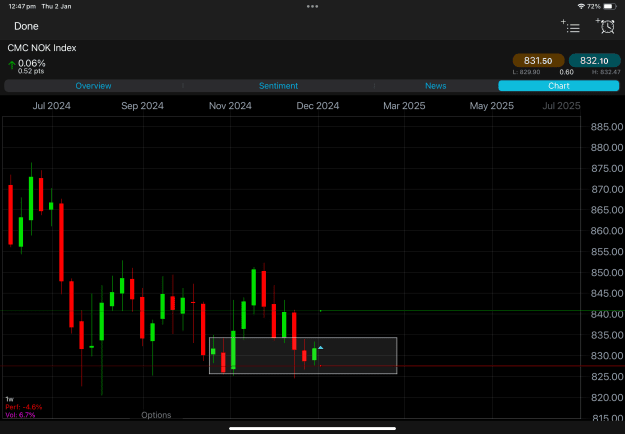Tap the CMC NOK Index title
Screen dimensions: 625x434
click(x=42, y=48)
